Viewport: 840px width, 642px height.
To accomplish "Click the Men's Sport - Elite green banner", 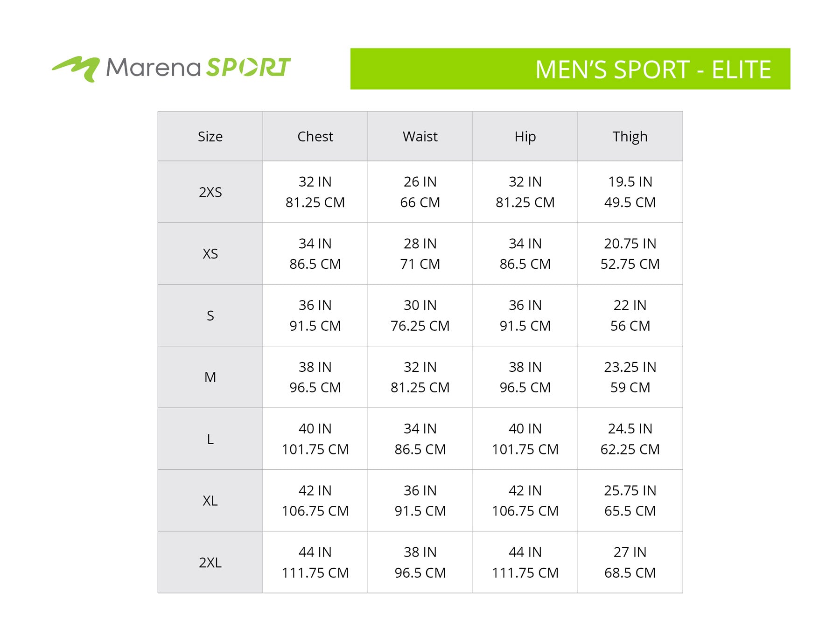I will click(x=570, y=69).
